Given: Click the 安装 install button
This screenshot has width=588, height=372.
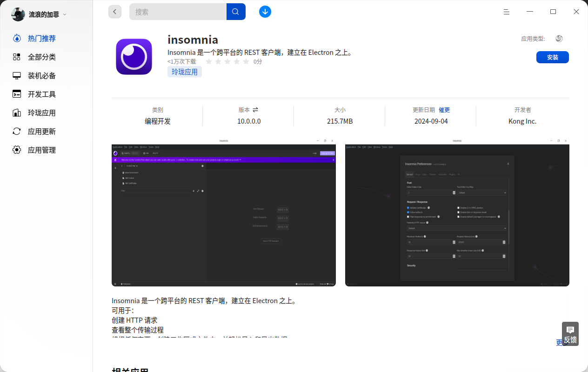Looking at the screenshot, I should (553, 57).
